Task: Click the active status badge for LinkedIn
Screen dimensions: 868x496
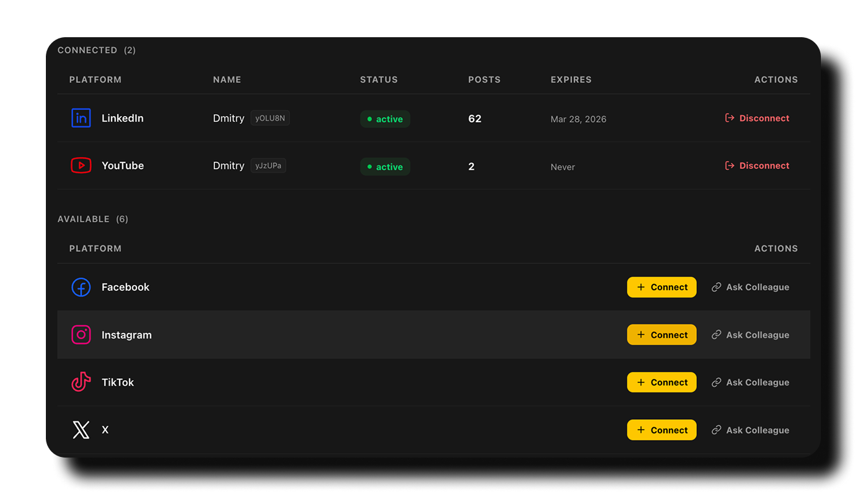Action: pyautogui.click(x=385, y=118)
